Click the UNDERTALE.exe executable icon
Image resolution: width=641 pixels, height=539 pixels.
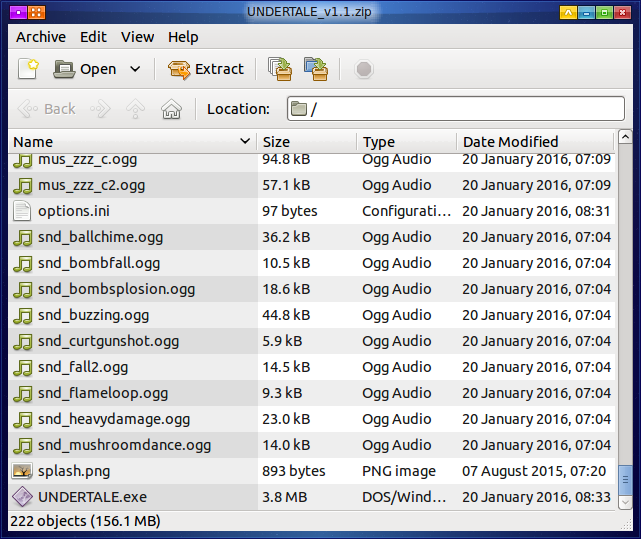22,497
